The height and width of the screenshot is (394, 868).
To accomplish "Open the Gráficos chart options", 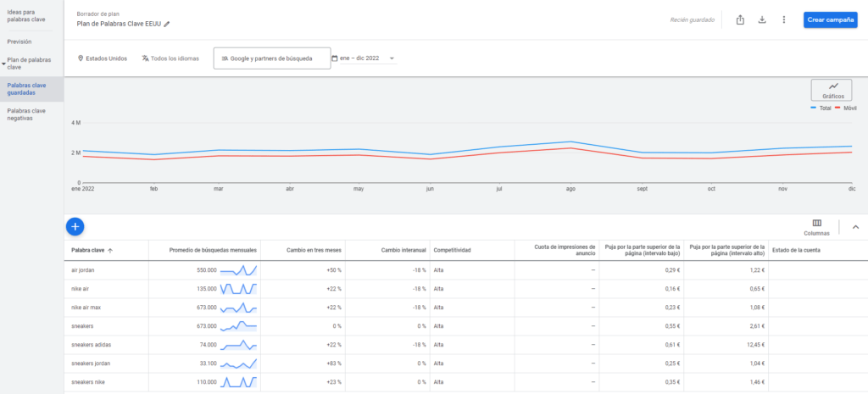I will (x=832, y=90).
